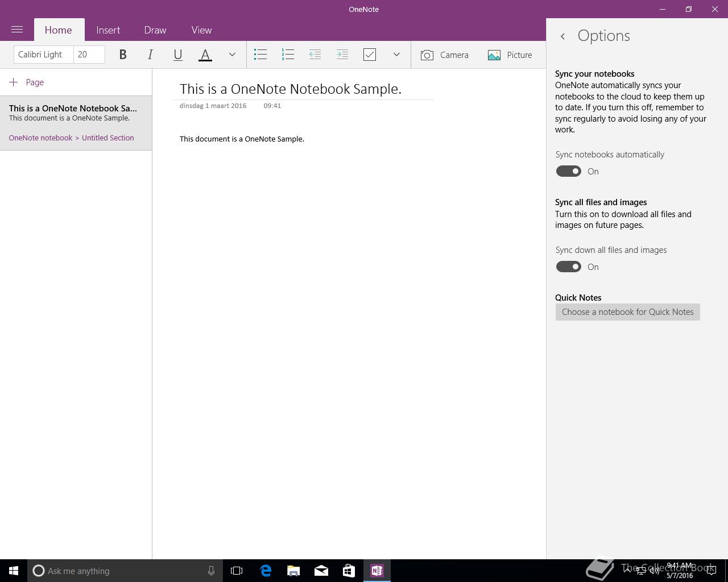Restore down the OneNote window
The image size is (728, 582).
[x=689, y=9]
